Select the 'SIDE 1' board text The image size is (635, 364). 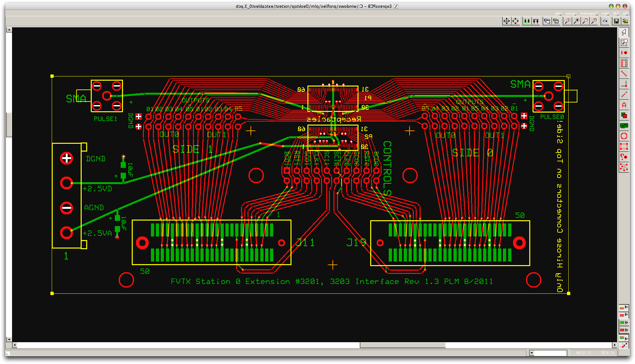pyautogui.click(x=193, y=149)
